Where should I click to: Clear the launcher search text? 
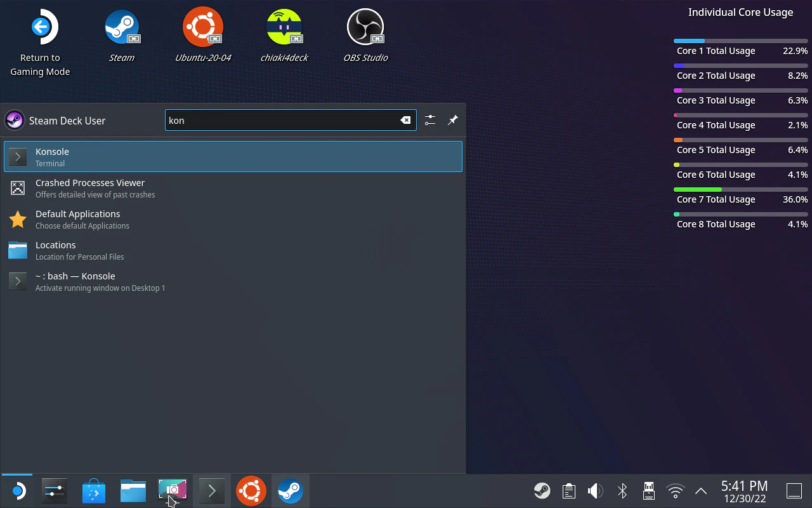405,120
